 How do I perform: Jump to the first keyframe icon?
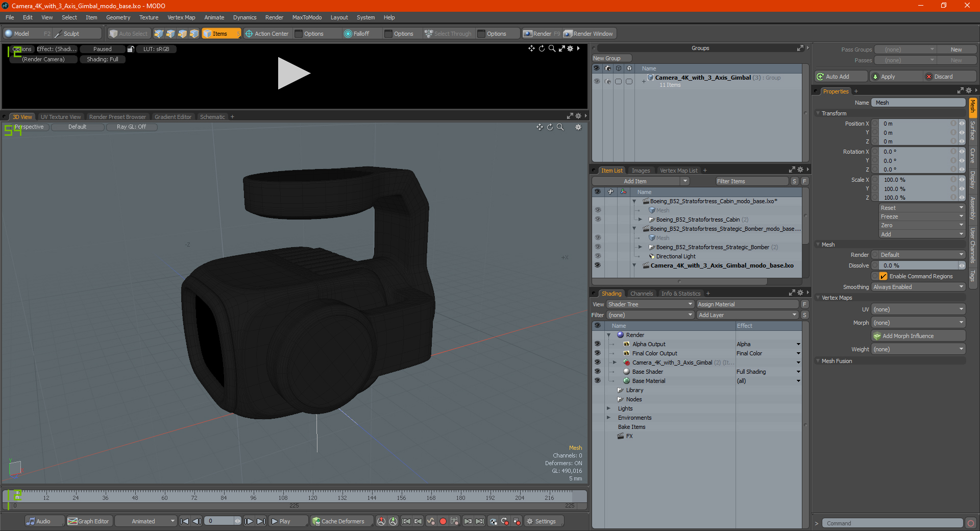tap(406, 521)
